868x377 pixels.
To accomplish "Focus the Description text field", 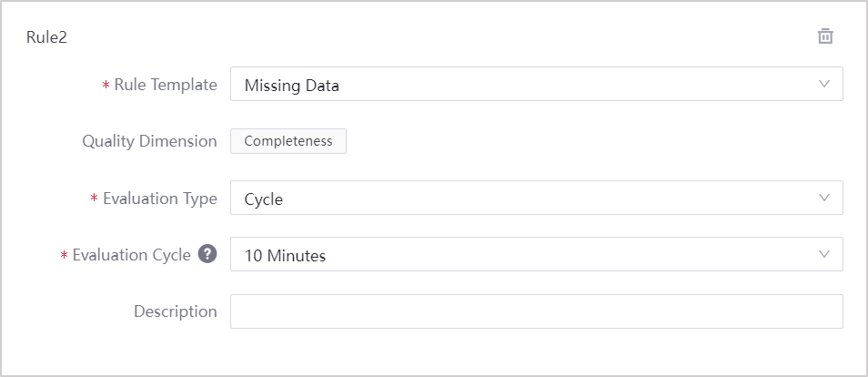I will pos(536,311).
